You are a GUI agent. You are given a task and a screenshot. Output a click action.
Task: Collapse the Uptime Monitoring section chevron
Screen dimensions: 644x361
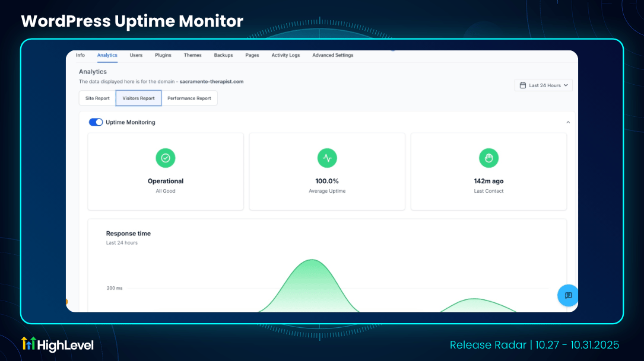pyautogui.click(x=568, y=123)
